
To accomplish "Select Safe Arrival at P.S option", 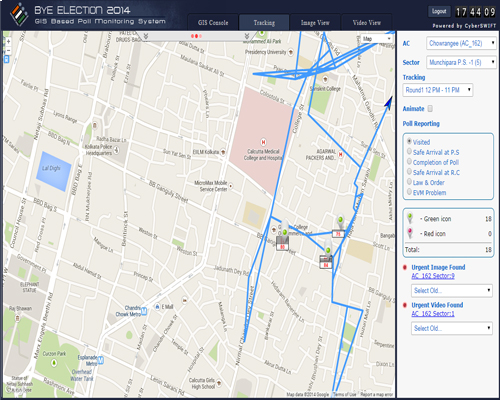I will [x=409, y=151].
